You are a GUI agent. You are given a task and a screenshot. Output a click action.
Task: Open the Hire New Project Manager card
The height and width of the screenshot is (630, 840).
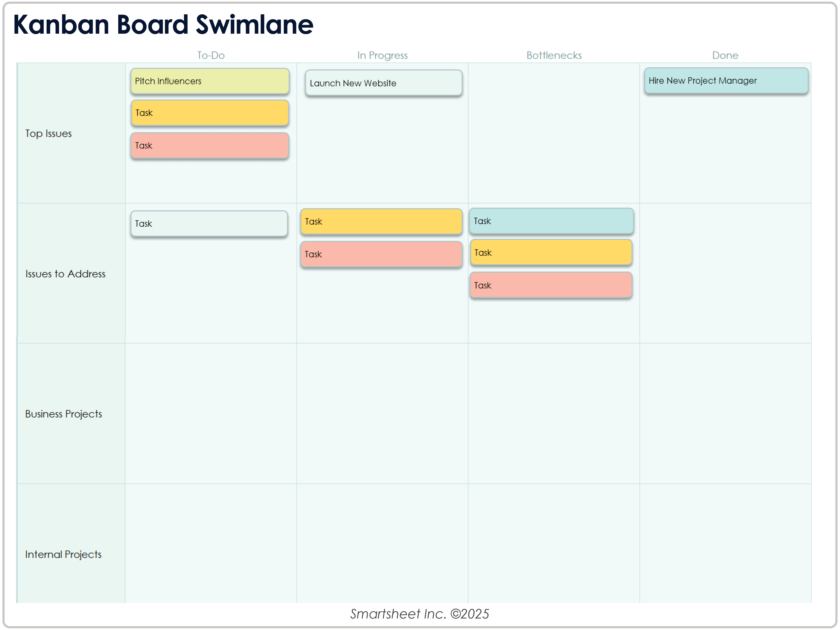click(x=726, y=81)
